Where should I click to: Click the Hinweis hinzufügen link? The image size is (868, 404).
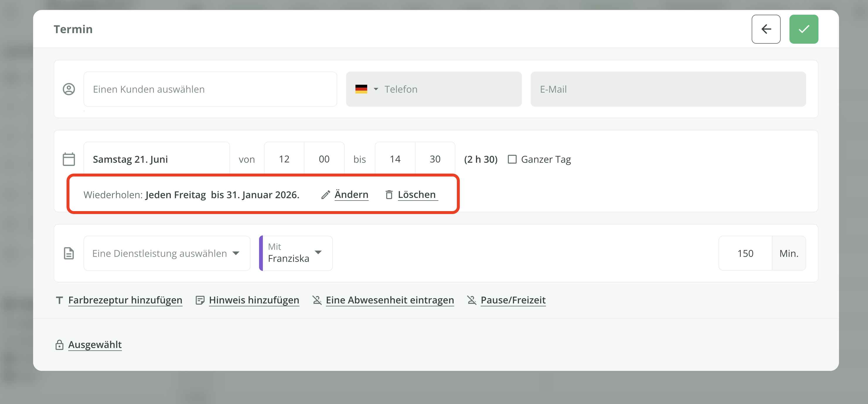254,300
